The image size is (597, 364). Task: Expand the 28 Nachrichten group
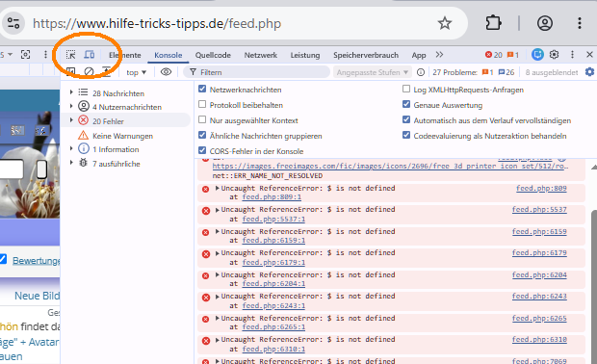[x=71, y=92]
